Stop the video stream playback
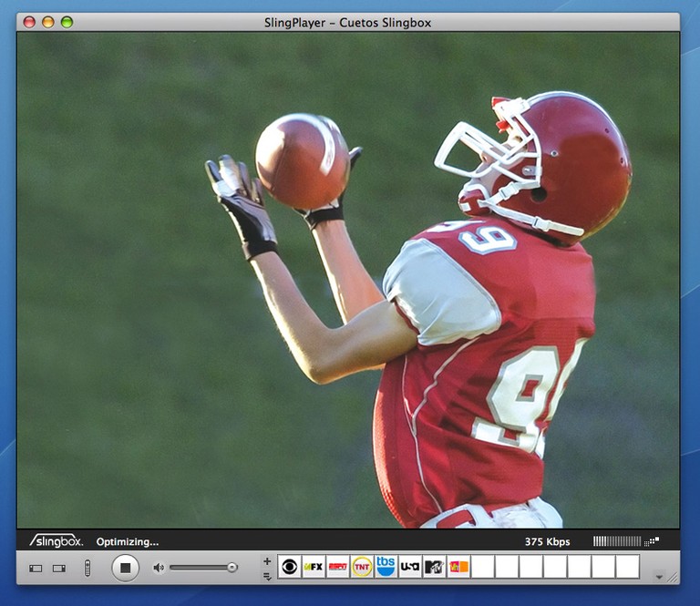Image resolution: width=700 pixels, height=606 pixels. 126,568
